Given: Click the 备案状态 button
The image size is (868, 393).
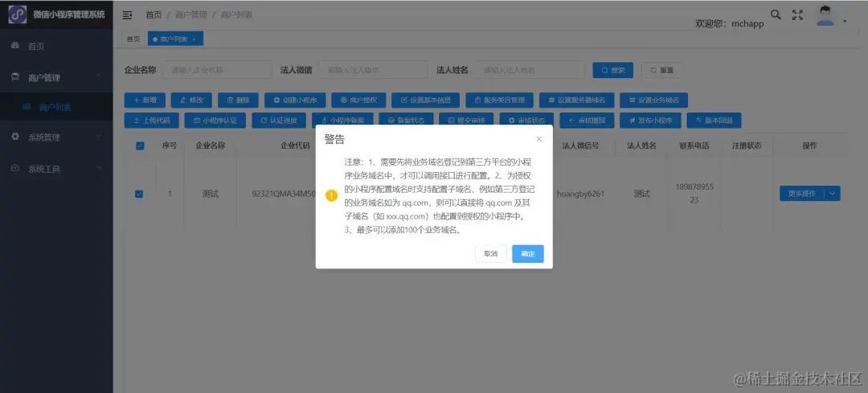Looking at the screenshot, I should 407,120.
